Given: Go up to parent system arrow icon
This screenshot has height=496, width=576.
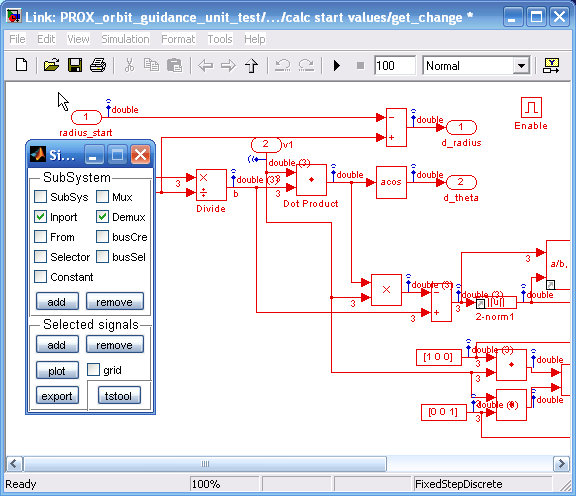Looking at the screenshot, I should tap(252, 66).
